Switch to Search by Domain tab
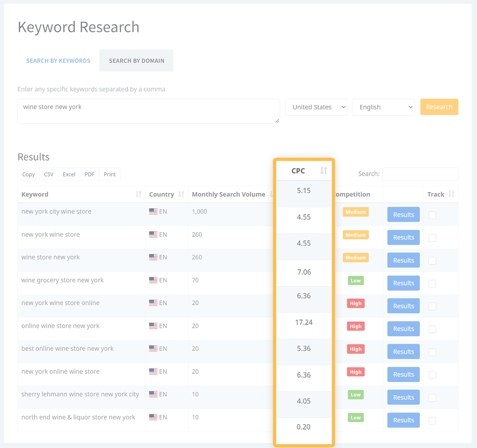The width and height of the screenshot is (477, 448). [136, 61]
